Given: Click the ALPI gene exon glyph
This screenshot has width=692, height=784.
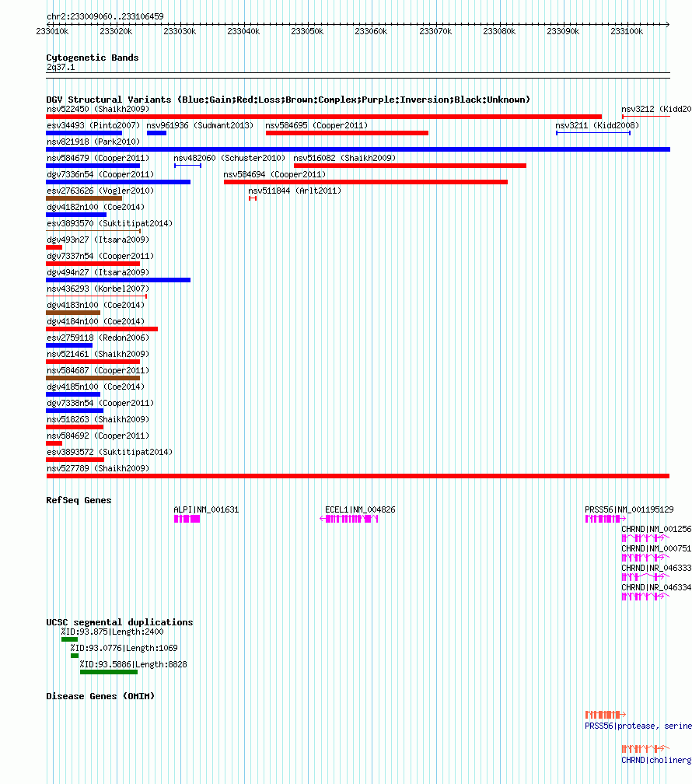Looking at the screenshot, I should click(x=187, y=519).
